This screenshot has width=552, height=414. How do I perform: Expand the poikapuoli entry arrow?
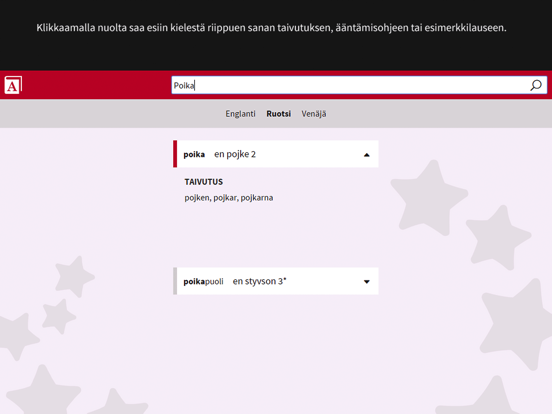366,281
